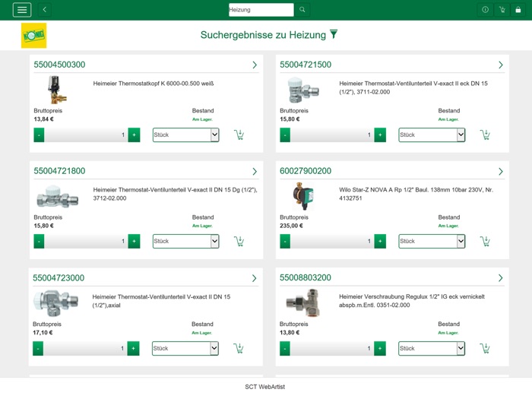Viewport: 532px width, 399px height.
Task: Increase quantity for Wilo Star-Z NOVA
Action: pos(380,241)
